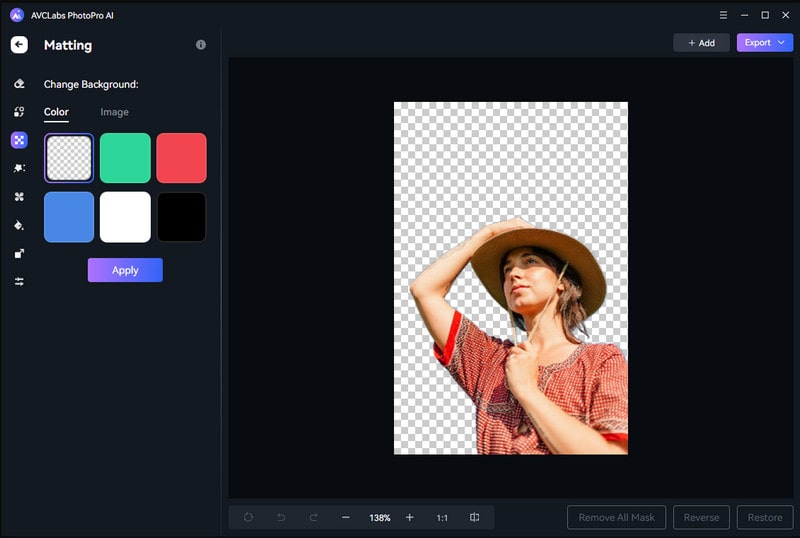The height and width of the screenshot is (538, 800).
Task: Minimize the AVCLabs window
Action: click(x=744, y=15)
